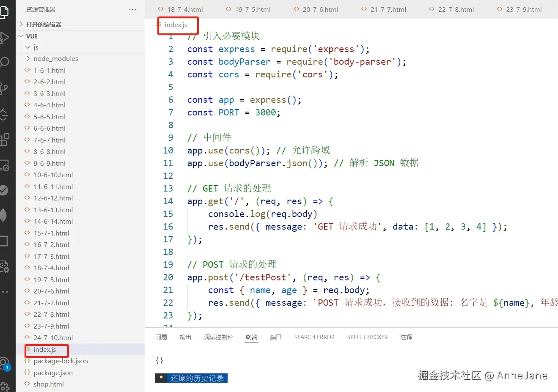Open the SPELL CHECKER panel tab
The width and height of the screenshot is (558, 392).
pyautogui.click(x=368, y=337)
